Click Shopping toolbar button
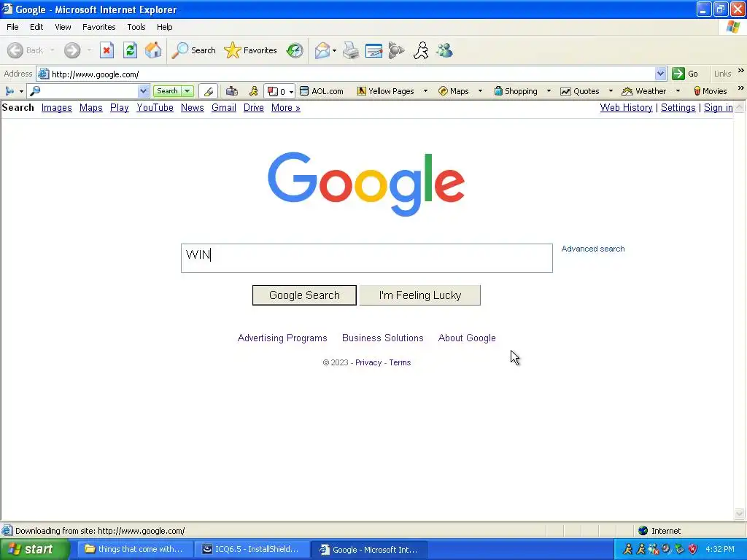This screenshot has height=560, width=747. point(516,91)
